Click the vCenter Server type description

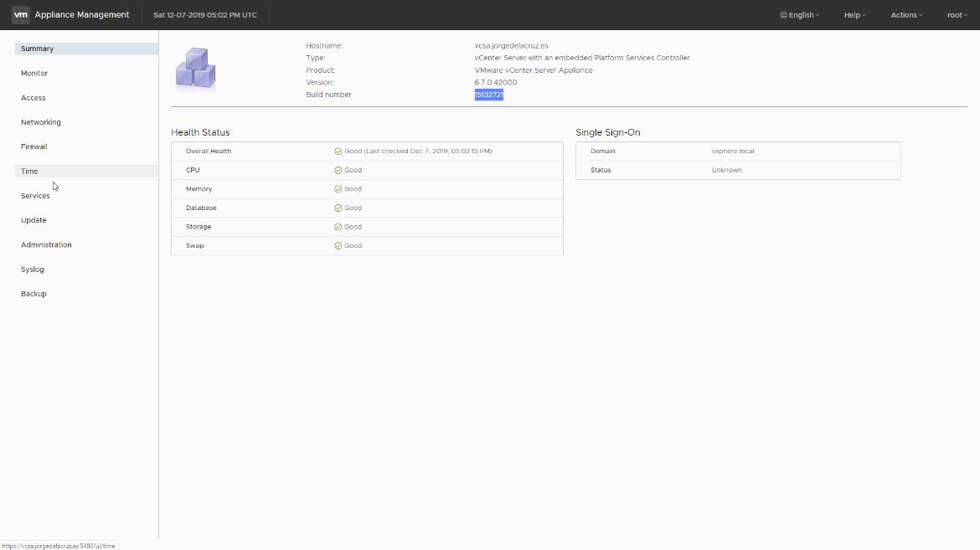pos(582,58)
